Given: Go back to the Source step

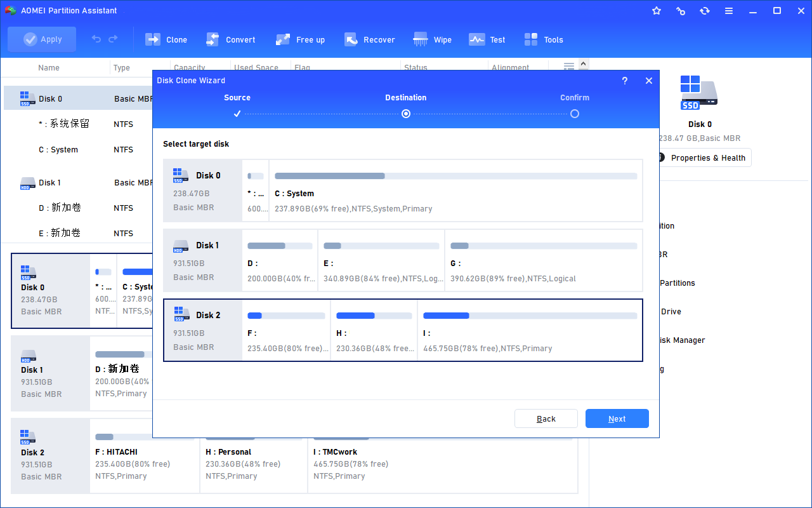Looking at the screenshot, I should [x=546, y=418].
